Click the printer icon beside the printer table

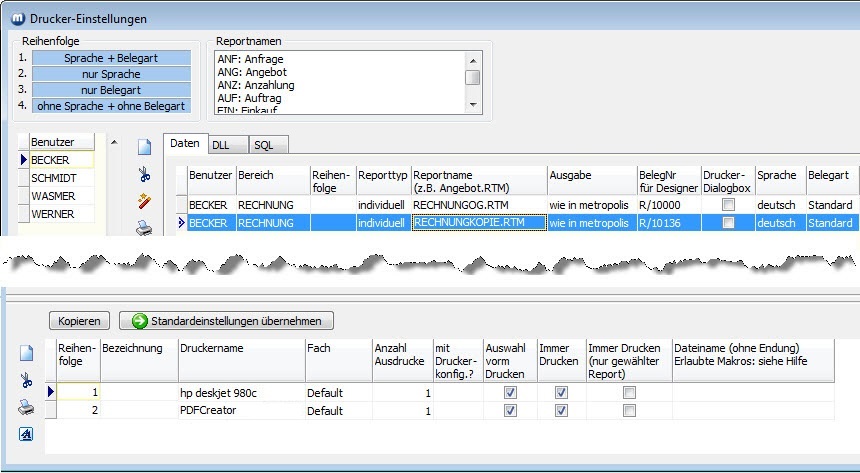26,407
